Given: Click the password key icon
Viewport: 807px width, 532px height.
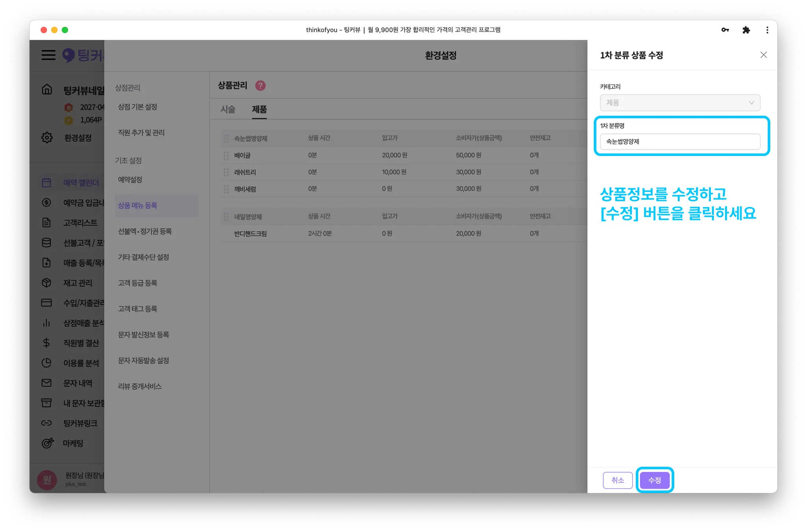Looking at the screenshot, I should pos(725,30).
